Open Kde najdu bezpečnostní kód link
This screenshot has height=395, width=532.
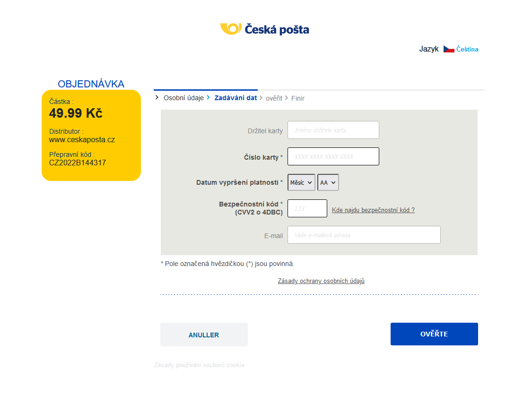point(373,210)
